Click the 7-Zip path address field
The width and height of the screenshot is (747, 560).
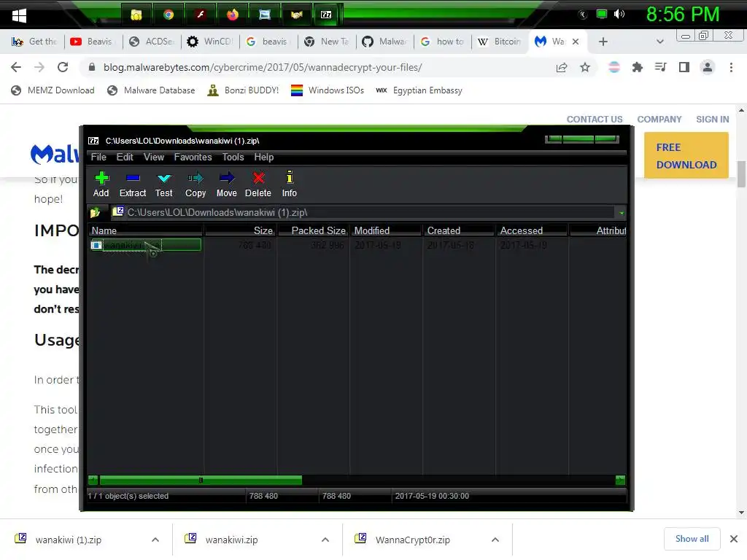[363, 212]
